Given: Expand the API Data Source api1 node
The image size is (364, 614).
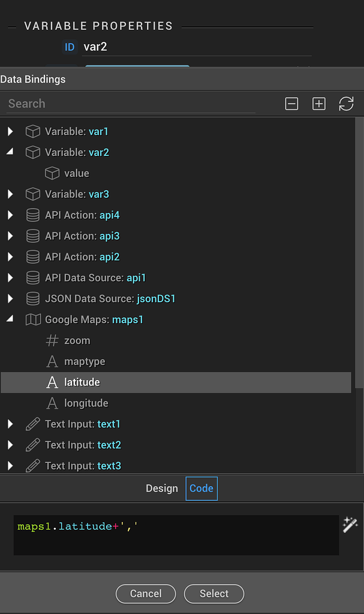Looking at the screenshot, I should pyautogui.click(x=10, y=278).
